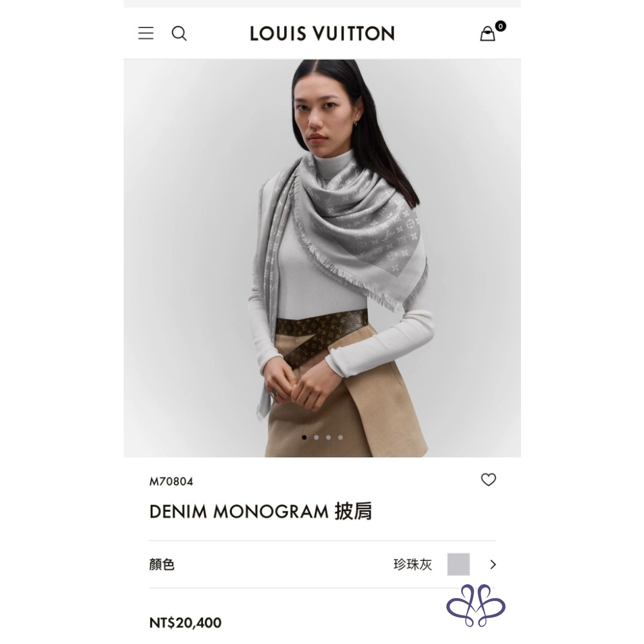Open the 顏色 color selection row
This screenshot has height=644, width=644.
(x=322, y=564)
